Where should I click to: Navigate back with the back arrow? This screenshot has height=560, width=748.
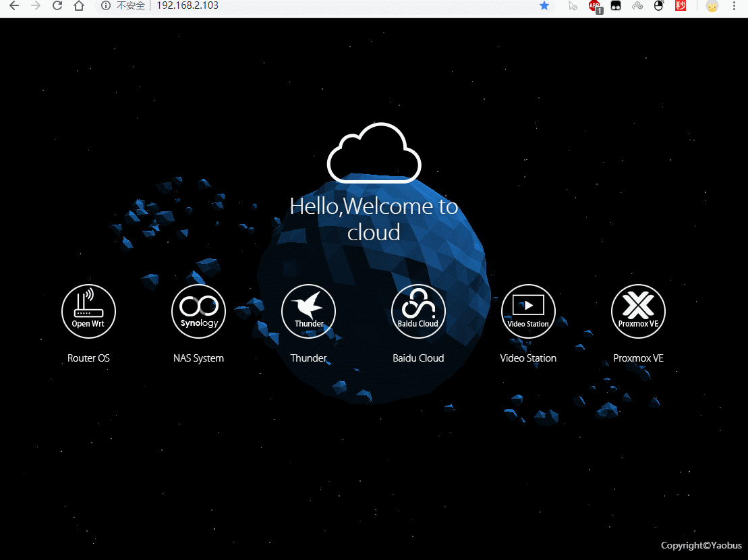click(15, 6)
